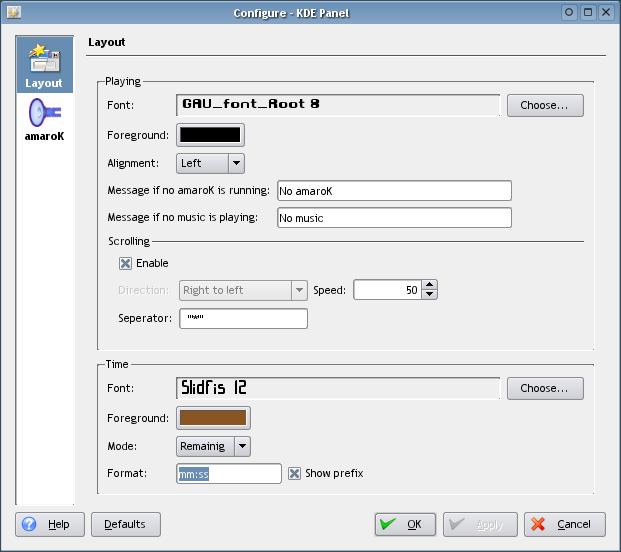The height and width of the screenshot is (552, 621).
Task: Click the Slidfis 12 font preview
Action: (338, 388)
